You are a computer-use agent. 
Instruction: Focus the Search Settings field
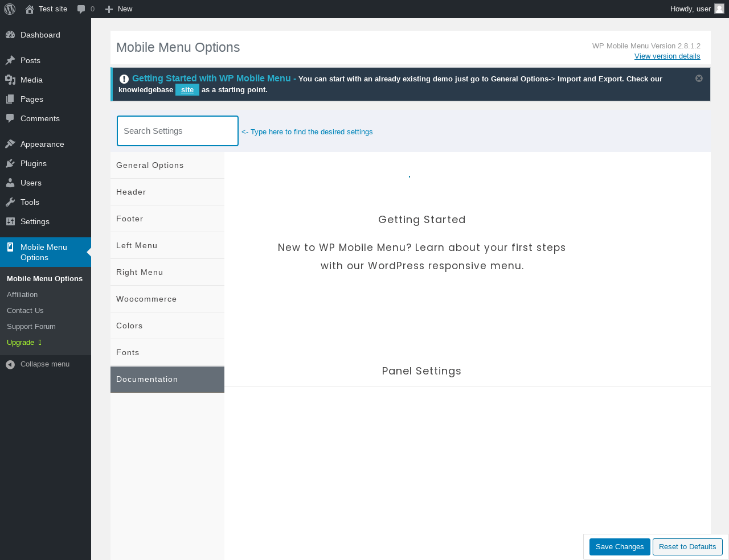coord(178,131)
